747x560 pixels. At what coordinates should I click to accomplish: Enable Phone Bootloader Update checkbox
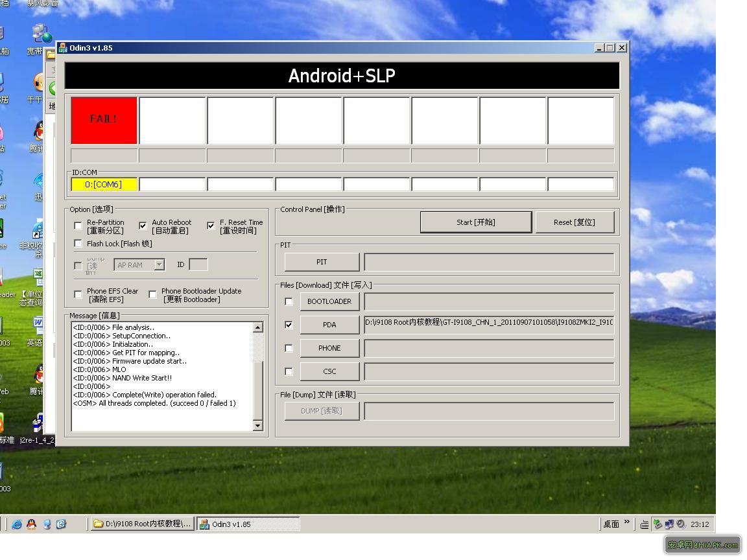[152, 295]
